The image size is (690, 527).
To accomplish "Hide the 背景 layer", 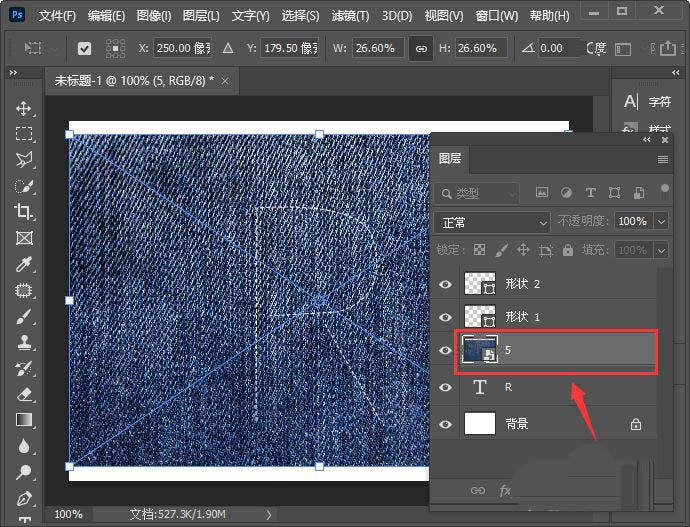I will click(x=445, y=424).
